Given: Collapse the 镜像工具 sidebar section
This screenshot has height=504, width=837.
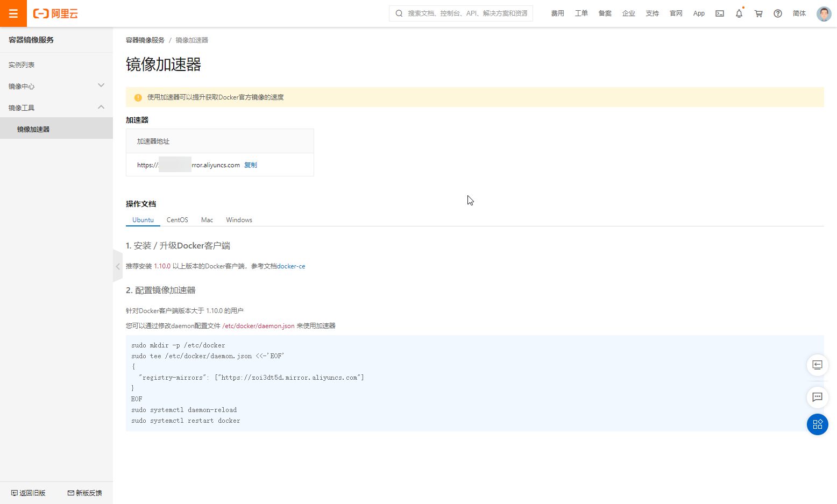Looking at the screenshot, I should tap(56, 108).
